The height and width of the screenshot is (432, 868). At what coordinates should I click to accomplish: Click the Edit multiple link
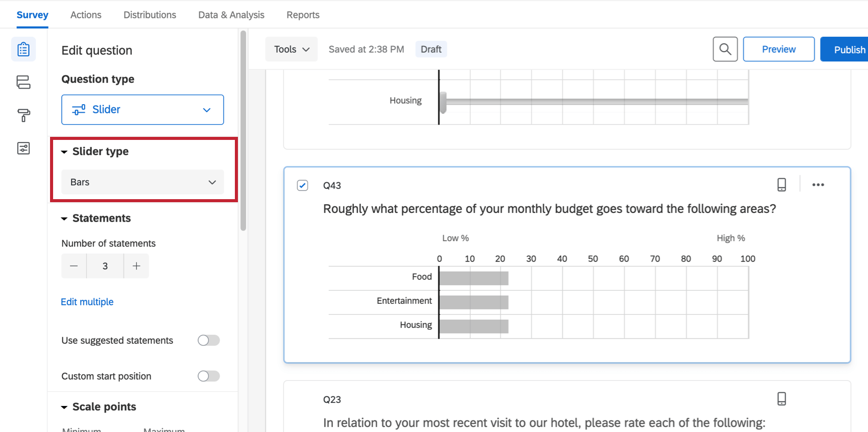tap(87, 302)
